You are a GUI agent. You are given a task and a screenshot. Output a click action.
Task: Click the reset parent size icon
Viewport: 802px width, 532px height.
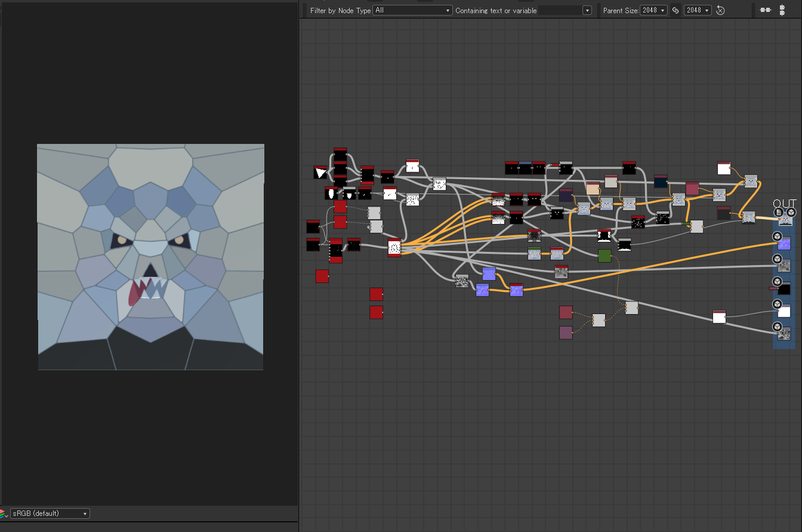(x=720, y=10)
